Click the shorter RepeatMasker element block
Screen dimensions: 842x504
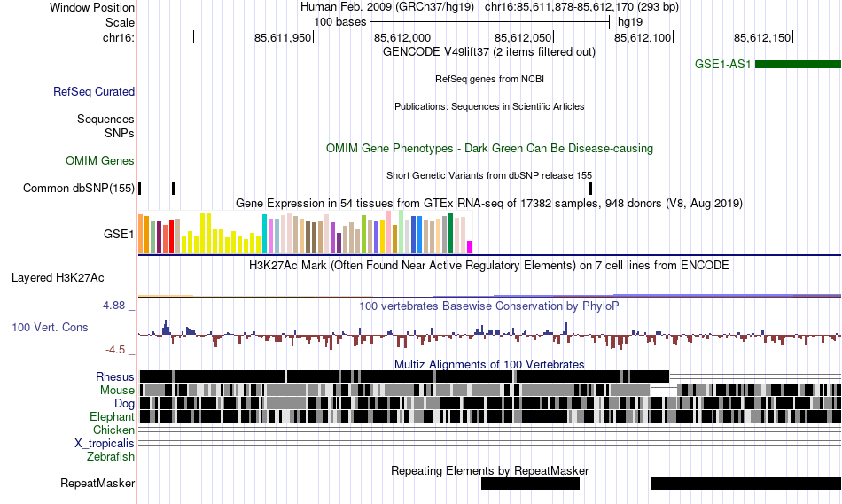coord(531,483)
